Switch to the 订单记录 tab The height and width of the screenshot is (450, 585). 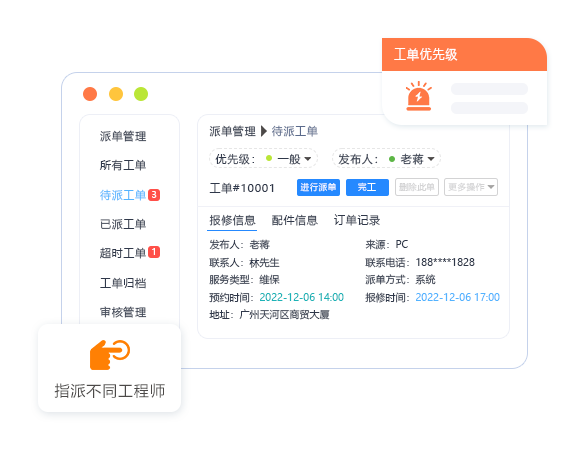(x=357, y=220)
